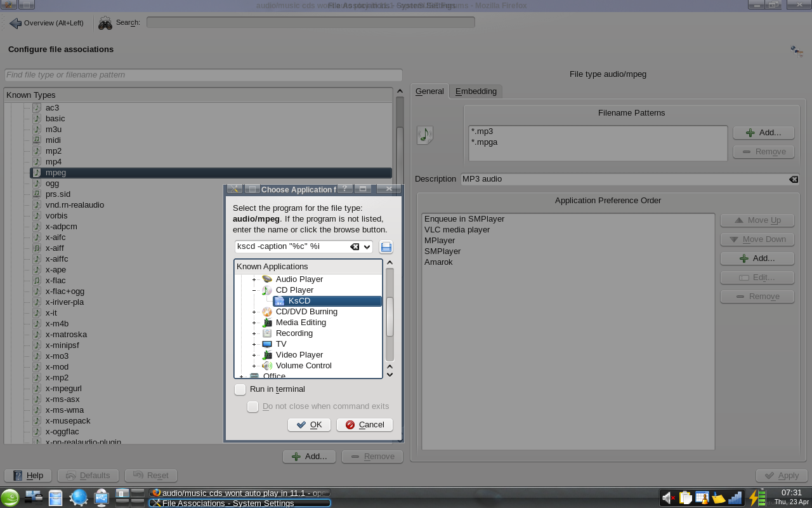The height and width of the screenshot is (508, 812).
Task: Switch to the General tab
Action: pos(429,91)
